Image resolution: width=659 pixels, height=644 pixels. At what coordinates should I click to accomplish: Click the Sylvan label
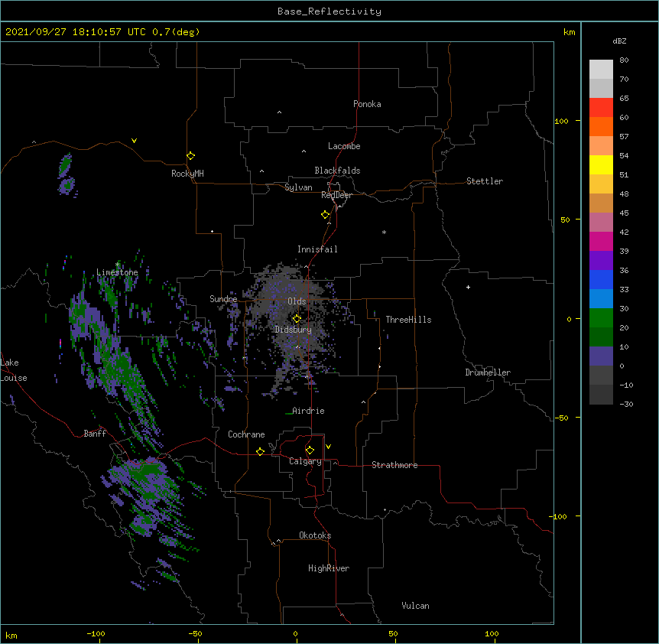pyautogui.click(x=298, y=187)
